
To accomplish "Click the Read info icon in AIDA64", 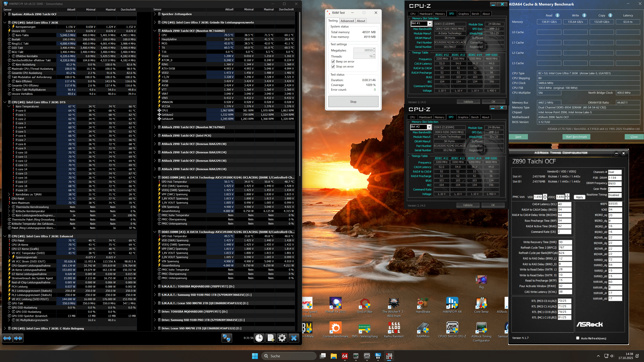I will [x=557, y=15].
